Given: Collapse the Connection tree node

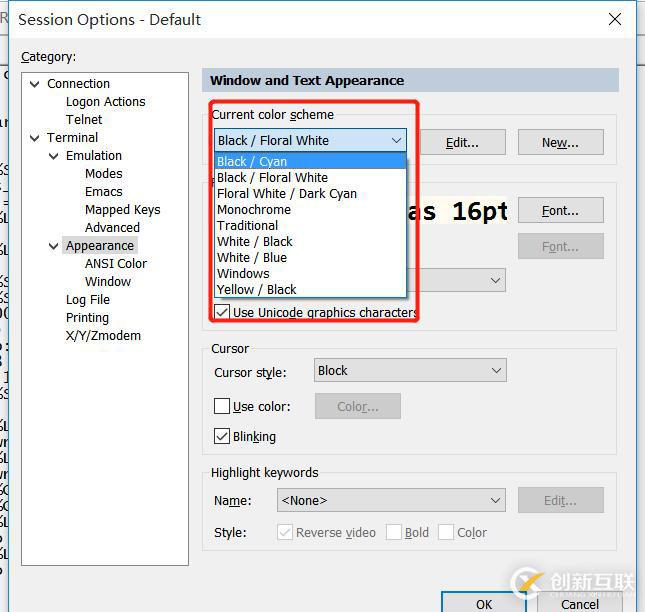Looking at the screenshot, I should point(35,84).
